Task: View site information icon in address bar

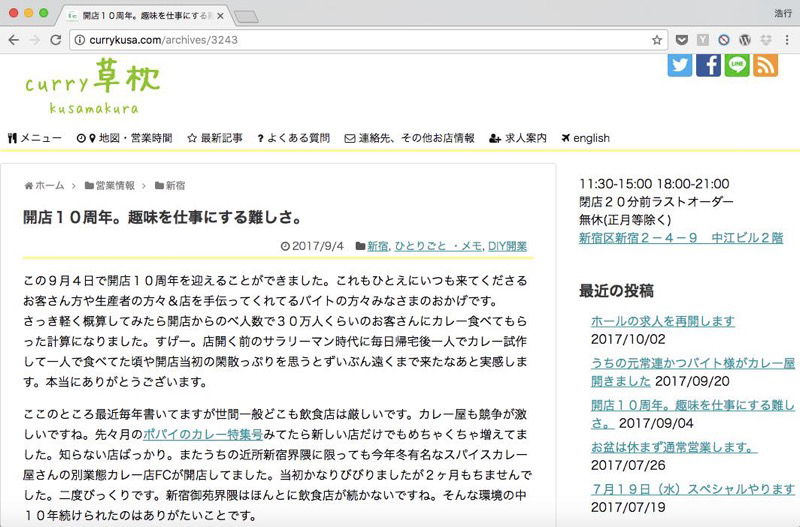Action: click(80, 40)
